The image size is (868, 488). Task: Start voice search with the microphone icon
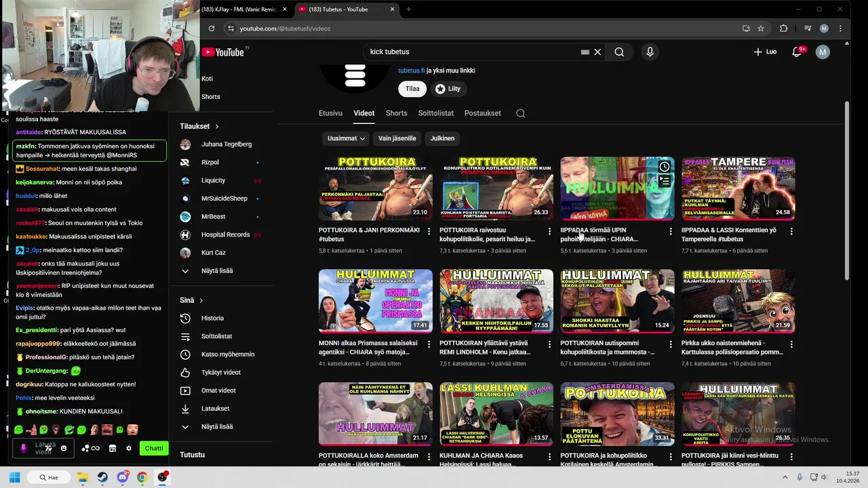tap(650, 52)
